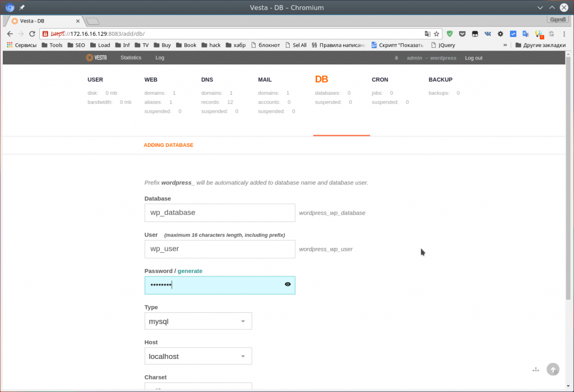Expand the Type mysql dropdown
This screenshot has height=392, width=574.
(198, 321)
